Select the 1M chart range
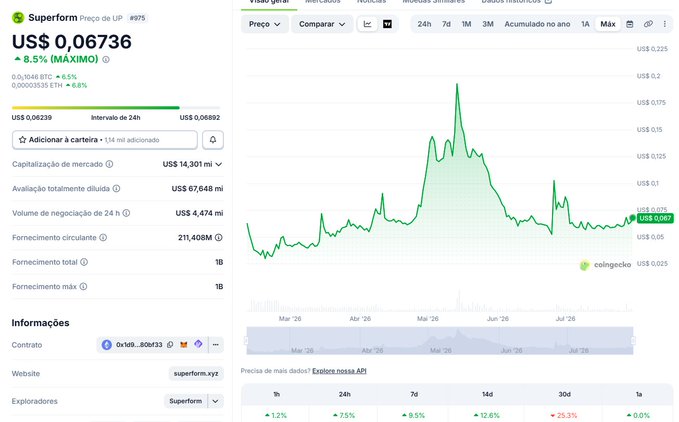This screenshot has width=679, height=422. click(466, 24)
